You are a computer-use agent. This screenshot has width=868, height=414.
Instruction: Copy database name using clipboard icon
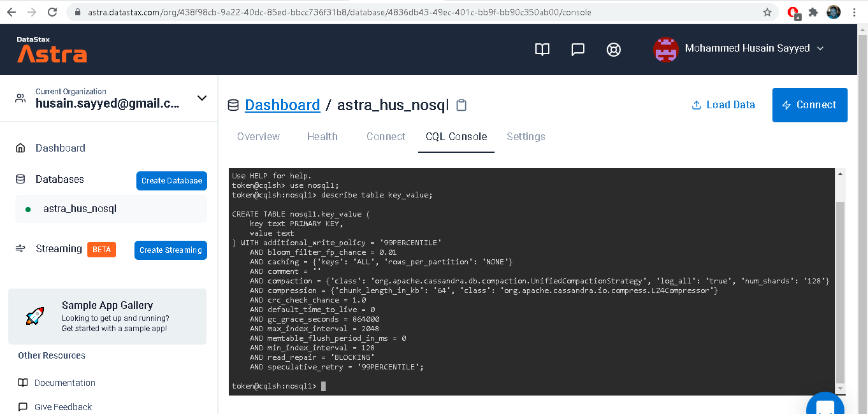pyautogui.click(x=461, y=104)
